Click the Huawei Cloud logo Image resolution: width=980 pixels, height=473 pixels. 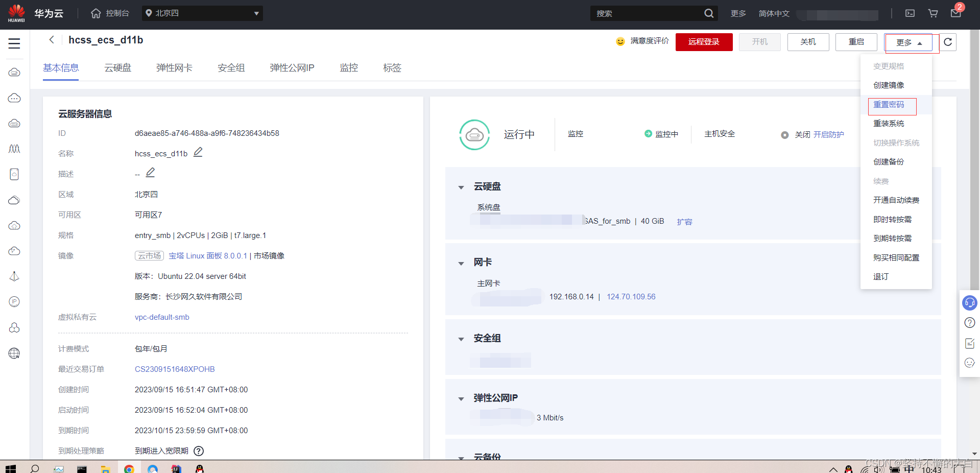(x=16, y=13)
